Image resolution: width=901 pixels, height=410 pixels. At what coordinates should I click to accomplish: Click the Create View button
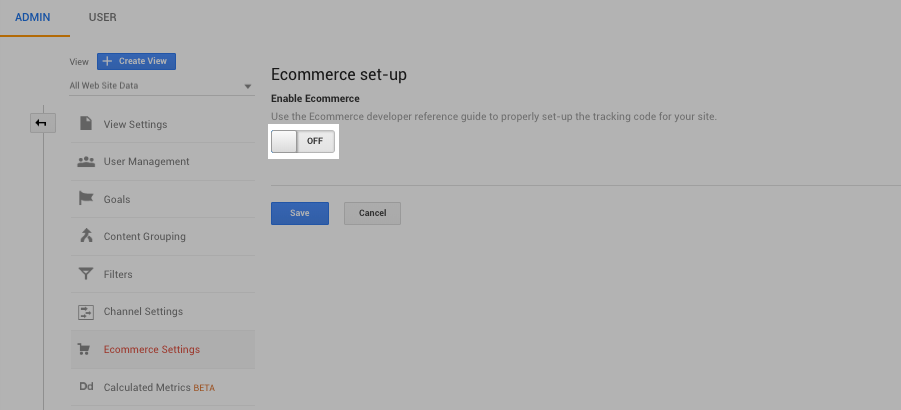click(136, 61)
